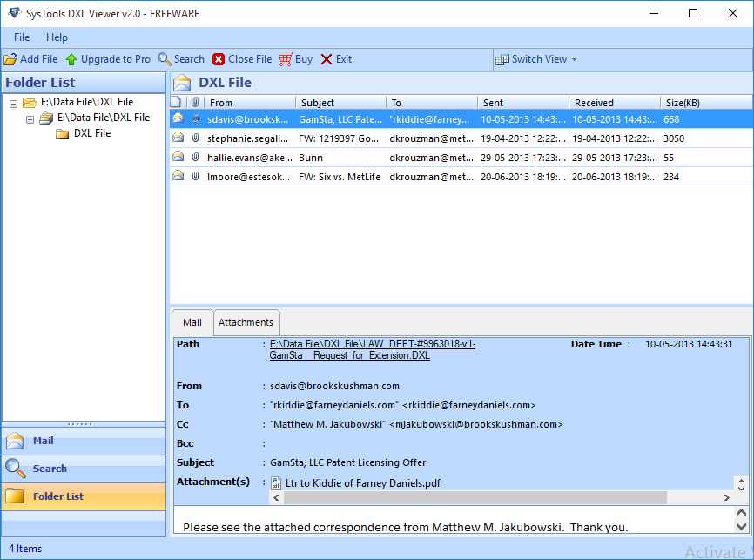The width and height of the screenshot is (754, 560).
Task: Click the Folder List folder icon in left navigation
Action: [x=15, y=496]
